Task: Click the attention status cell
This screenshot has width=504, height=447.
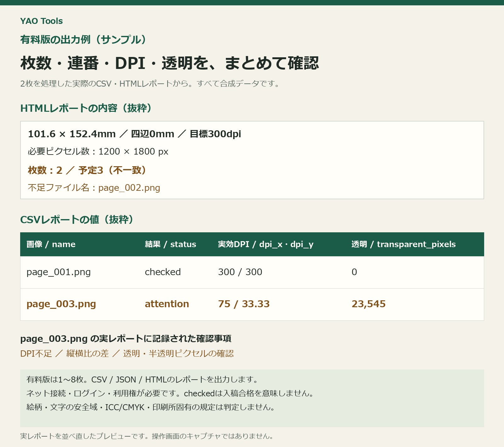Action: point(167,304)
